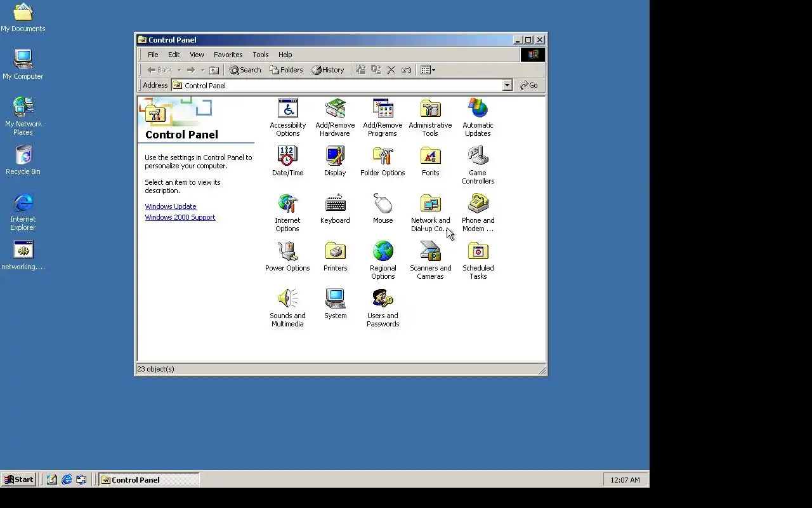The width and height of the screenshot is (812, 508).
Task: Expand the Address bar dropdown arrow
Action: pyautogui.click(x=507, y=85)
